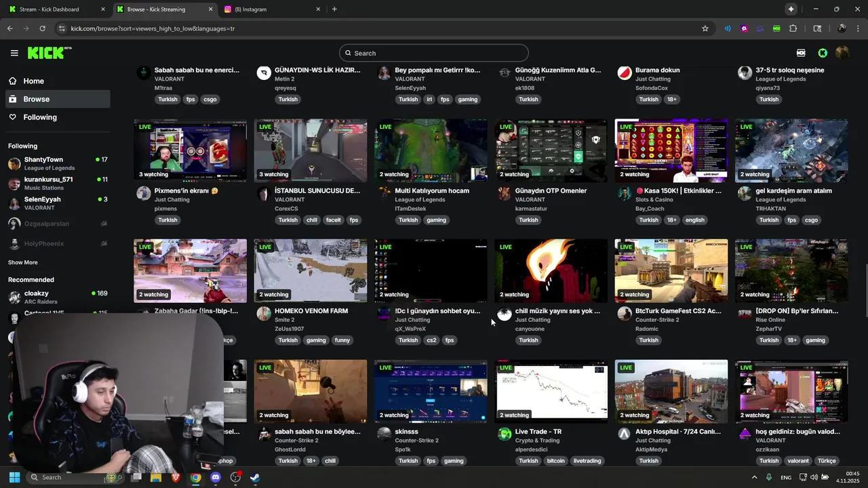
Task: Open Pixmens'in ekranı stream thumbnail
Action: pos(190,150)
